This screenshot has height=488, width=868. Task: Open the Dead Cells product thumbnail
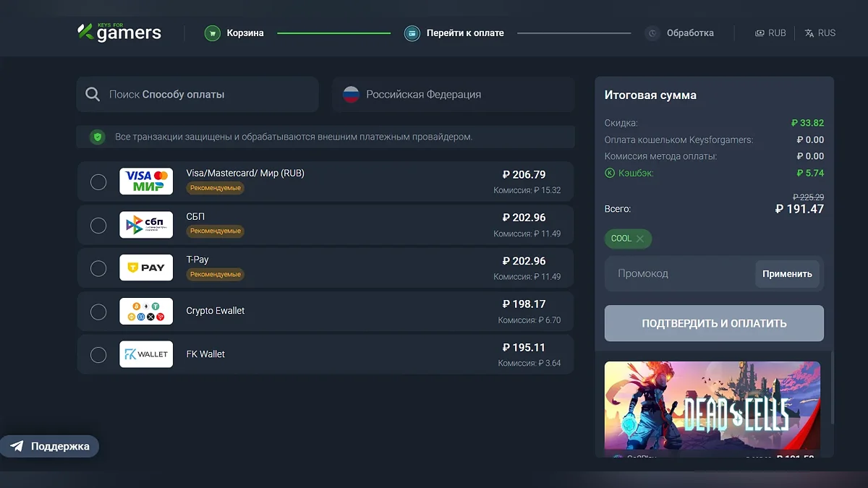coord(712,406)
